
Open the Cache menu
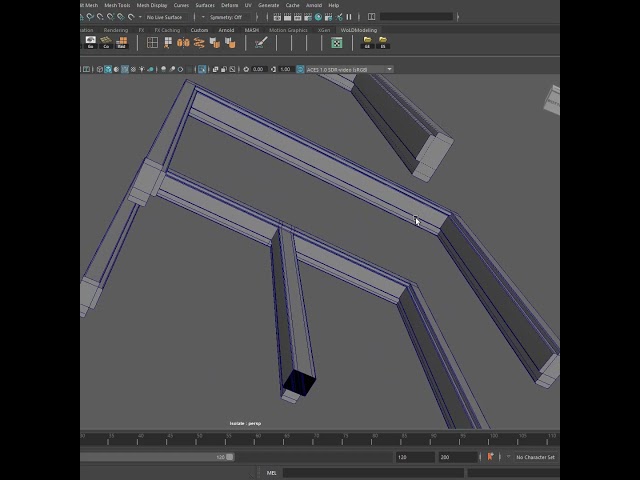[x=292, y=5]
